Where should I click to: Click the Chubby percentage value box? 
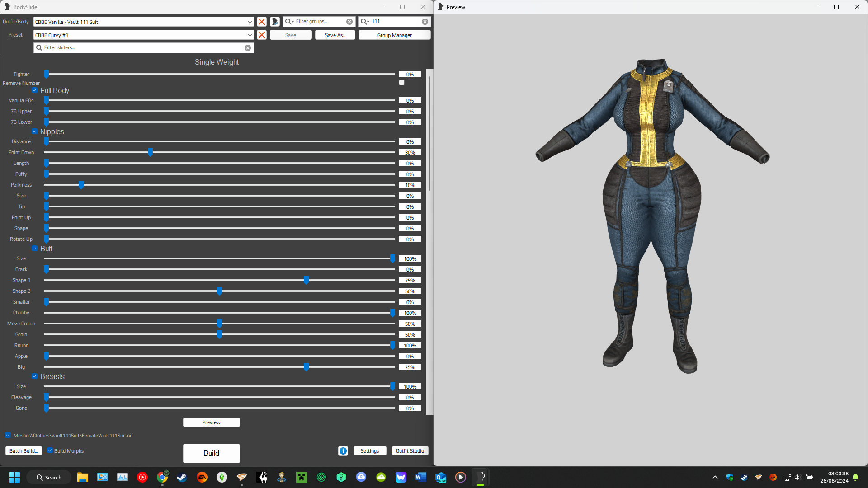tap(410, 313)
